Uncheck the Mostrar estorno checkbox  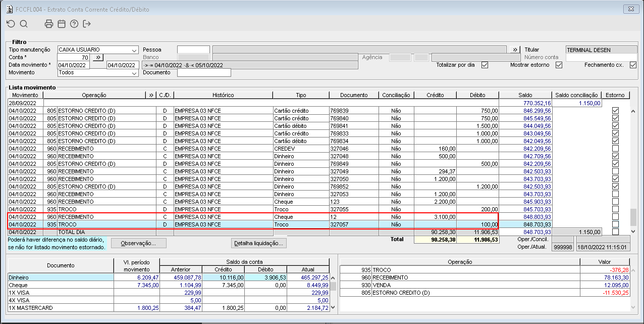[558, 65]
